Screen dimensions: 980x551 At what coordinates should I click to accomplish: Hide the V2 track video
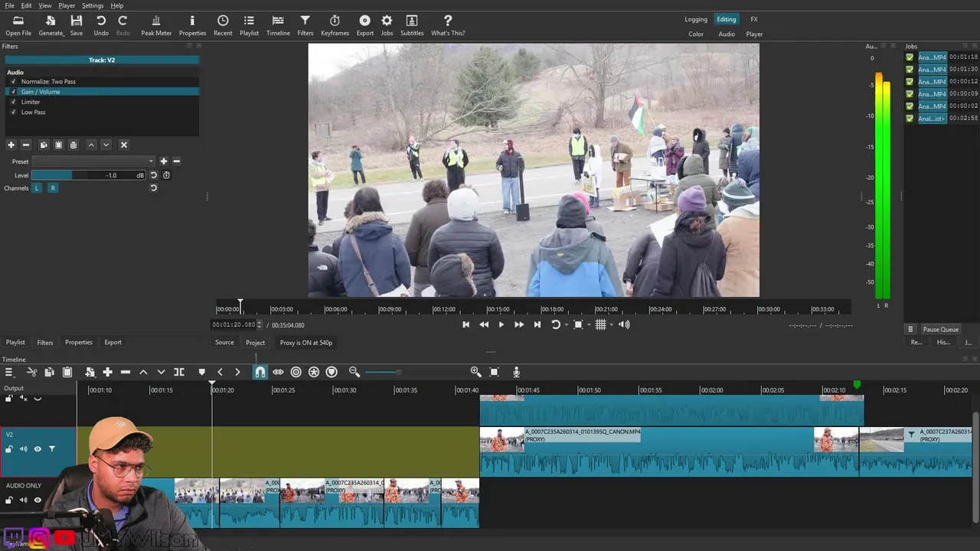(x=38, y=449)
